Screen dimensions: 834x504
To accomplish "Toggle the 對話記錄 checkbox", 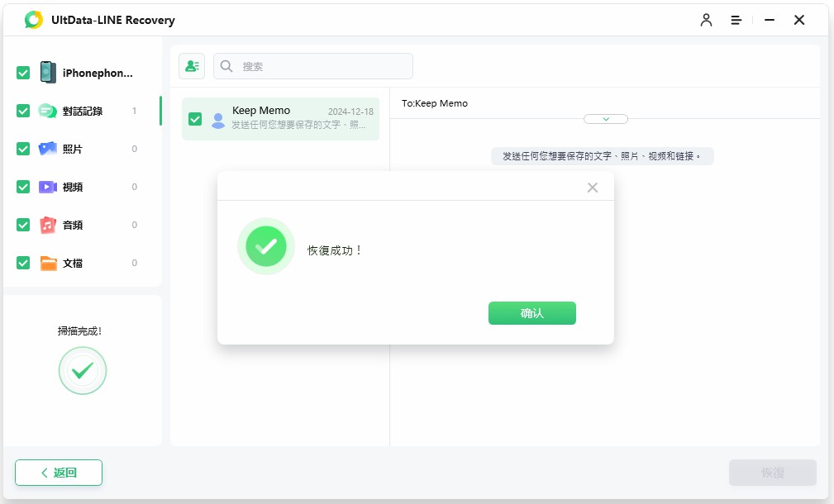I will coord(23,111).
